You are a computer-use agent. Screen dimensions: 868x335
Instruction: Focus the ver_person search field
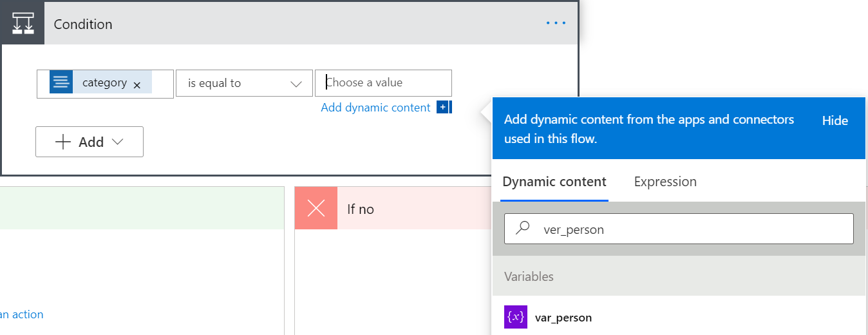pyautogui.click(x=689, y=229)
